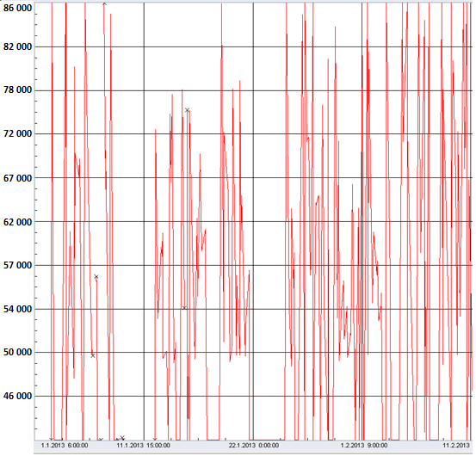
Task: Select the 1.2.2013 9:00:00 time label
Action: tap(364, 446)
